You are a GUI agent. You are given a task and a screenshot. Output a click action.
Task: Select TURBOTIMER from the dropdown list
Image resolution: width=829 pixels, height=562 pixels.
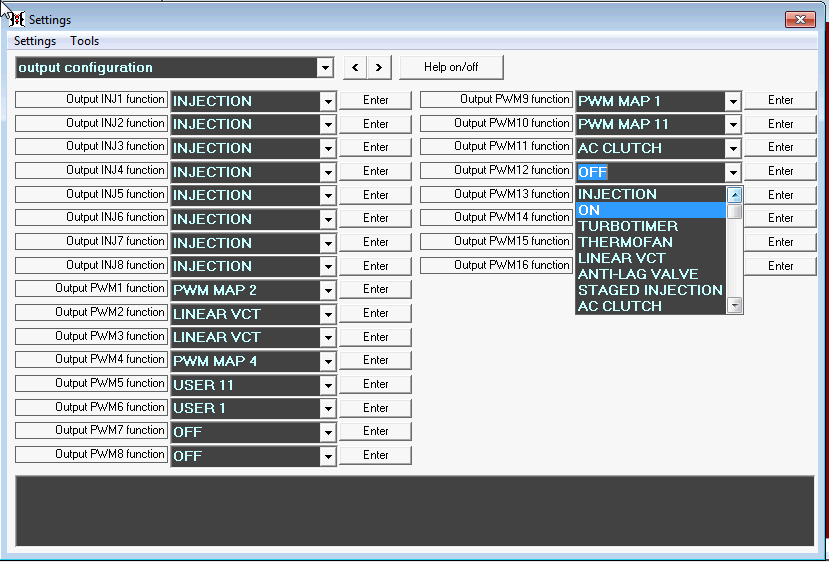coord(628,226)
